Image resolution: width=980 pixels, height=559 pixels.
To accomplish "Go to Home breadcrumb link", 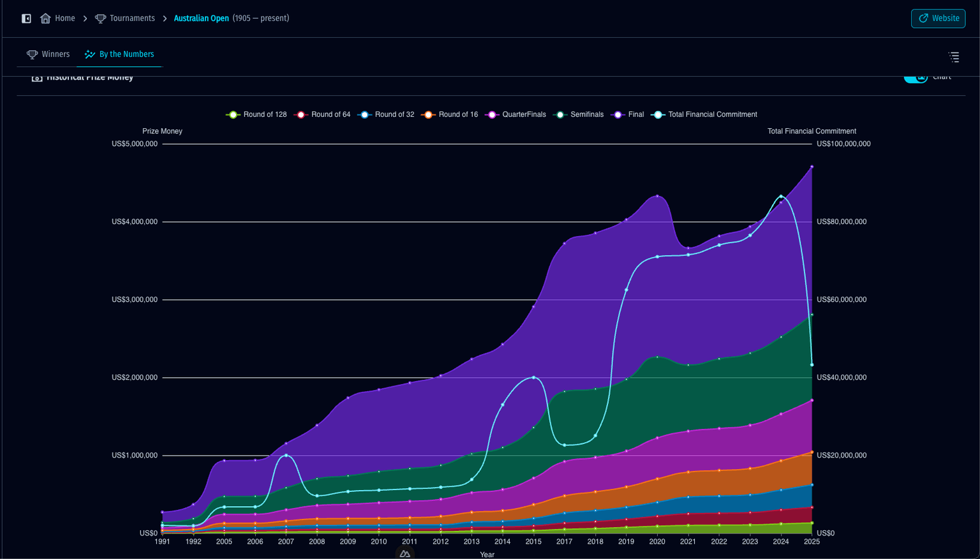I will click(x=57, y=19).
